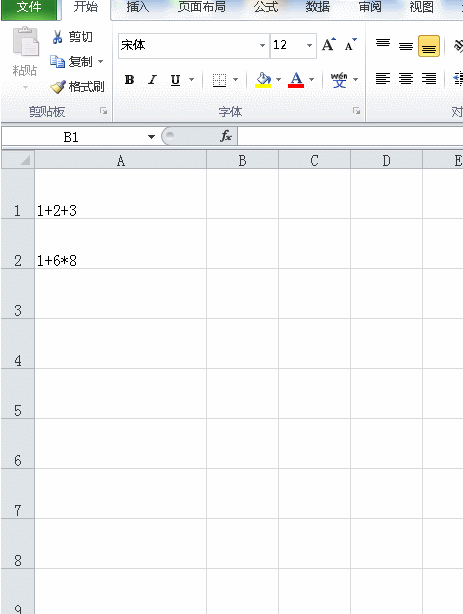Click the Cut (剪切) scissors icon

(57, 37)
